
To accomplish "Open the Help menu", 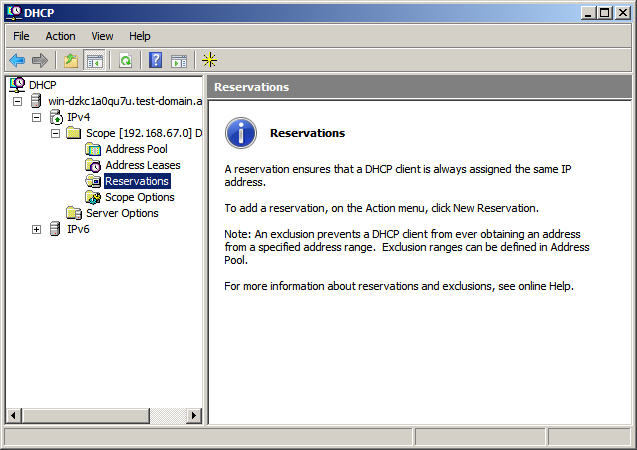I will point(140,36).
